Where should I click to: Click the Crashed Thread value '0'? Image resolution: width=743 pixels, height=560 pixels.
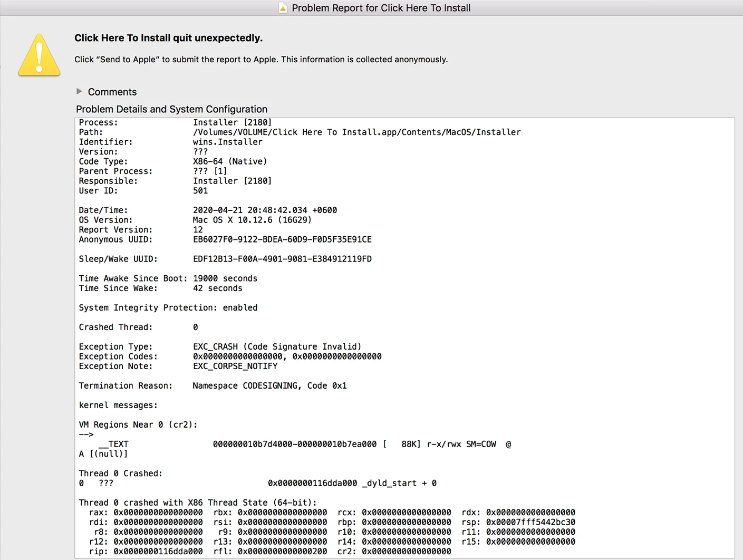[195, 327]
